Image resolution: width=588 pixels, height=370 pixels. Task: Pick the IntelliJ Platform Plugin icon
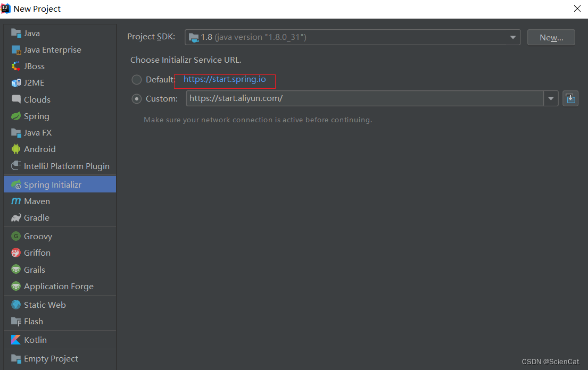(x=16, y=165)
